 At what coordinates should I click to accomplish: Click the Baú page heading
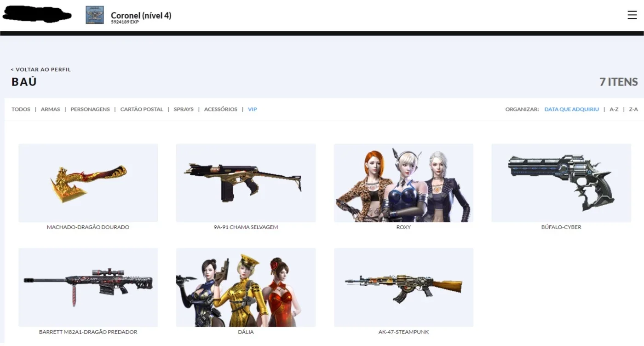point(24,82)
